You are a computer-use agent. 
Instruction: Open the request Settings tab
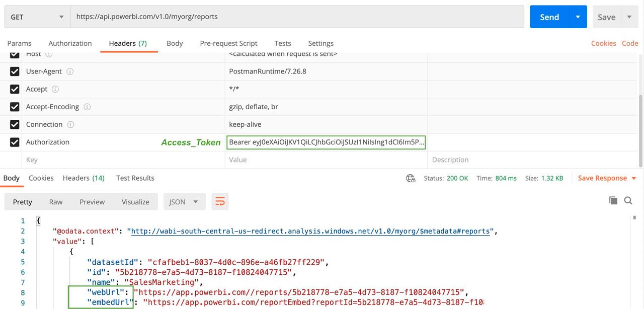pos(320,43)
